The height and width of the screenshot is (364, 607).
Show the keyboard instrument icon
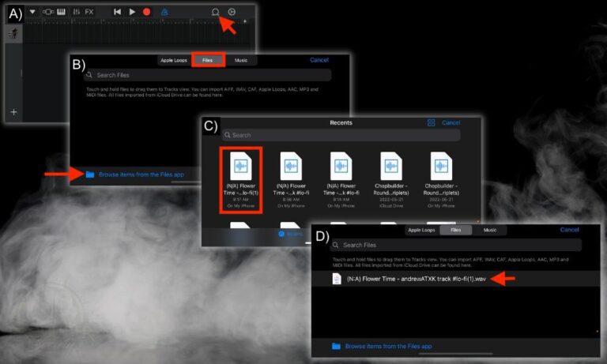click(61, 12)
